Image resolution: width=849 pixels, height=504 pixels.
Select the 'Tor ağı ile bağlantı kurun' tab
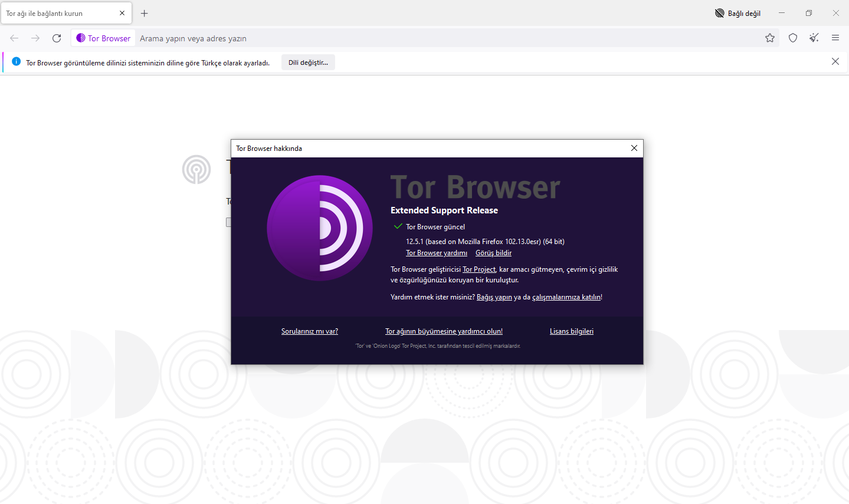[66, 13]
